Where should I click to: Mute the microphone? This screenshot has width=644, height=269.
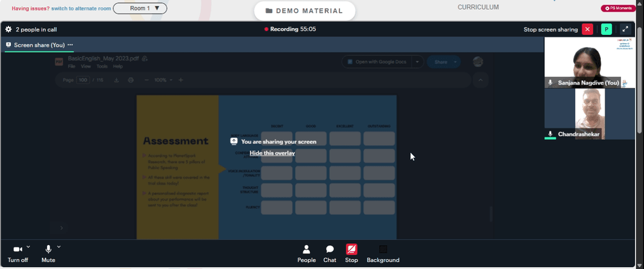[x=48, y=254]
